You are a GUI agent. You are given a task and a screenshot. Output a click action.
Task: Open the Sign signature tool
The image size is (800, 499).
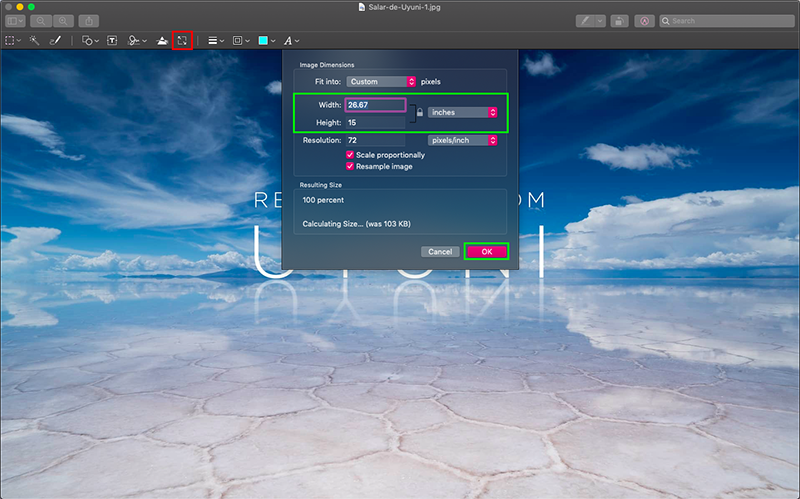134,40
